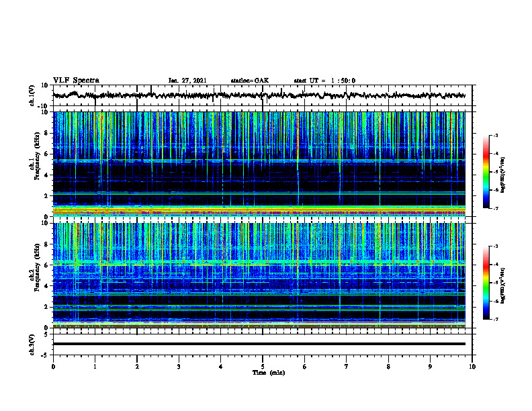Viewport: 532px width, 411px height.
Task: Click time axis tick label "5"
Action: [x=263, y=367]
